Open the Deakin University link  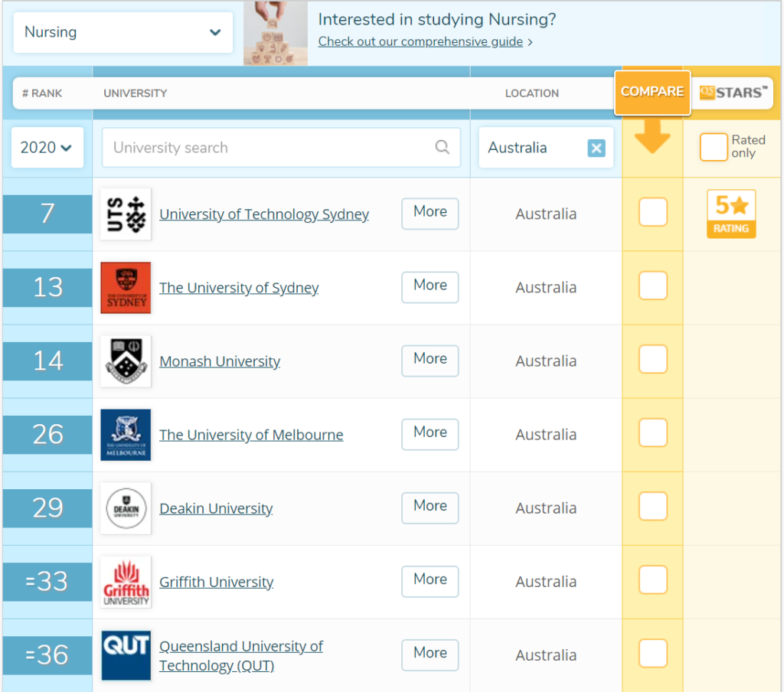pyautogui.click(x=216, y=508)
